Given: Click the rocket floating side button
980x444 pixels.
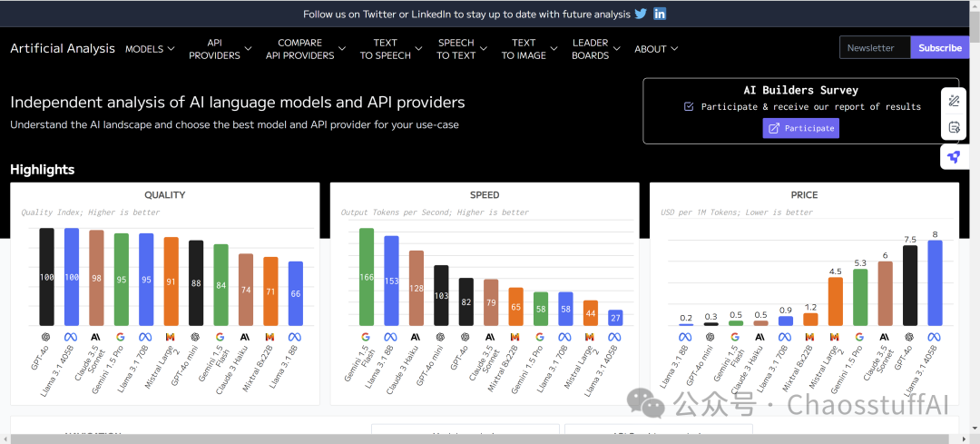Looking at the screenshot, I should (x=954, y=157).
